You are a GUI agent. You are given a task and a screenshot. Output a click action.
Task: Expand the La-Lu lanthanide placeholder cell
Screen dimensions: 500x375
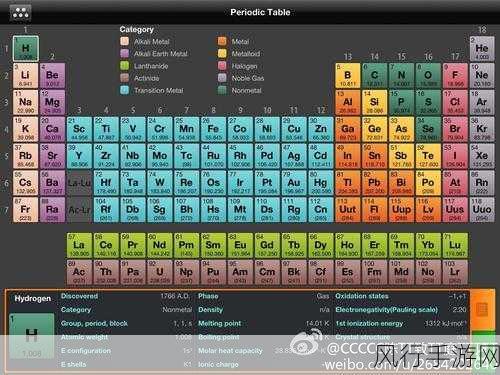click(x=79, y=183)
